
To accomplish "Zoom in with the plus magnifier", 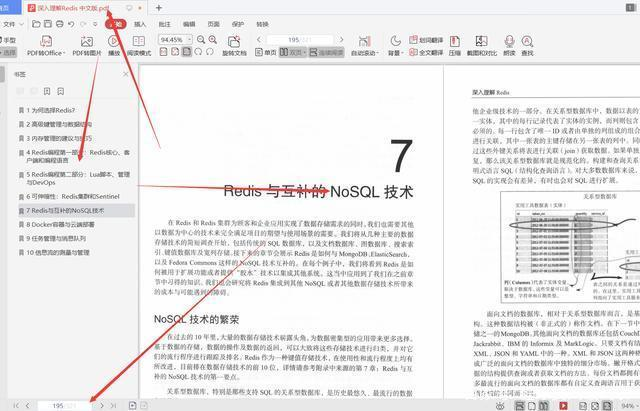I will coord(213,39).
